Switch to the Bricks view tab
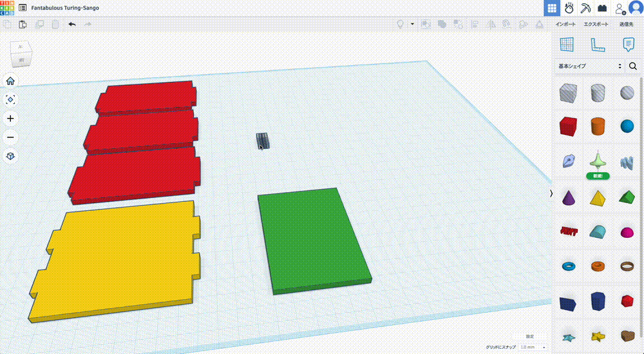 (602, 8)
